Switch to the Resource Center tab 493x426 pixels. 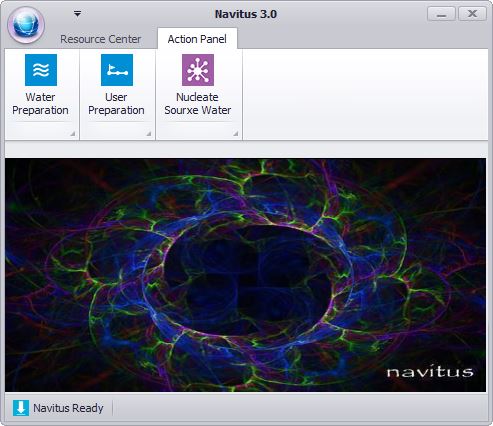click(x=100, y=39)
